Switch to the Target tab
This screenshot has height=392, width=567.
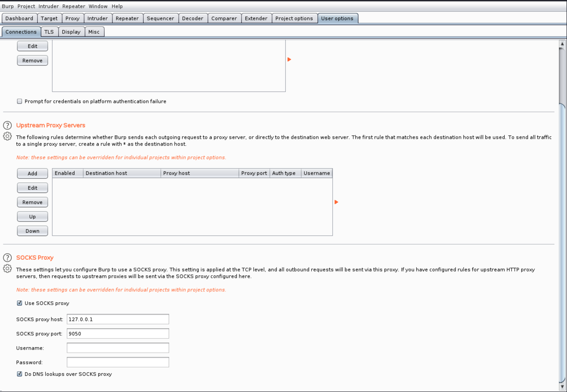(49, 18)
